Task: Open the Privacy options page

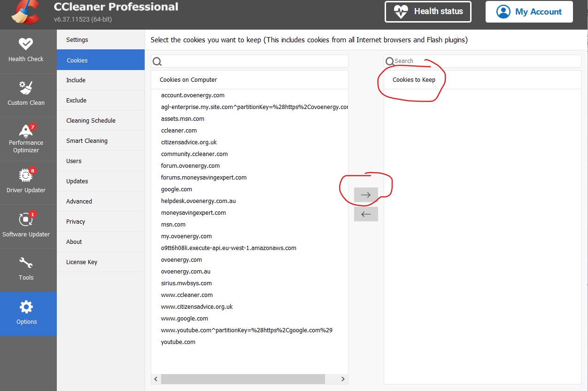Action: click(101, 222)
